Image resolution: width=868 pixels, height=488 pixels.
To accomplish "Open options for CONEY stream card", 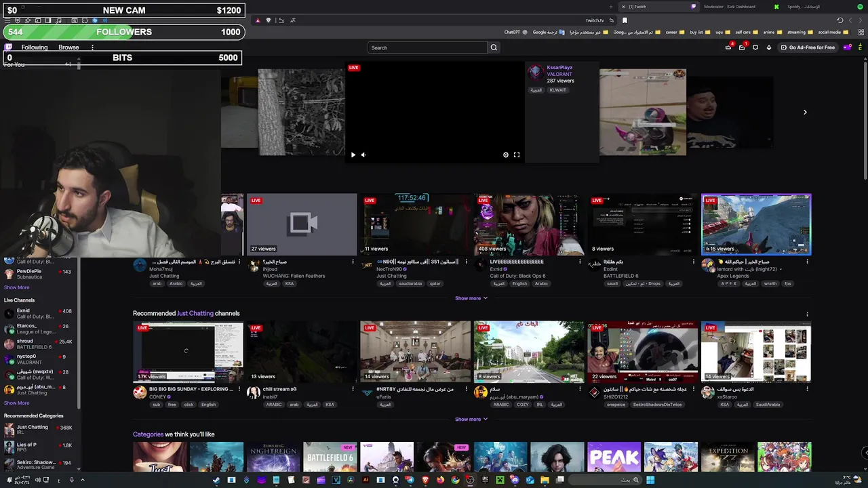I will (x=239, y=389).
